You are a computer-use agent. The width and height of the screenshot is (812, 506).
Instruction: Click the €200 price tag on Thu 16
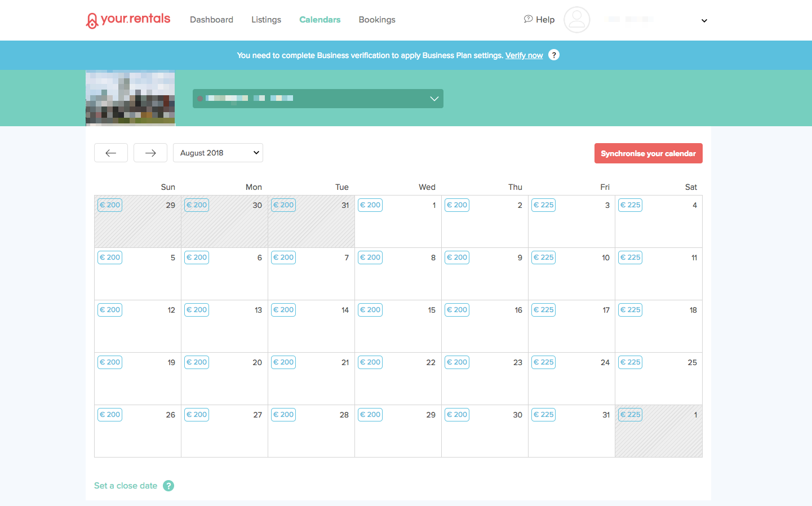(x=457, y=310)
